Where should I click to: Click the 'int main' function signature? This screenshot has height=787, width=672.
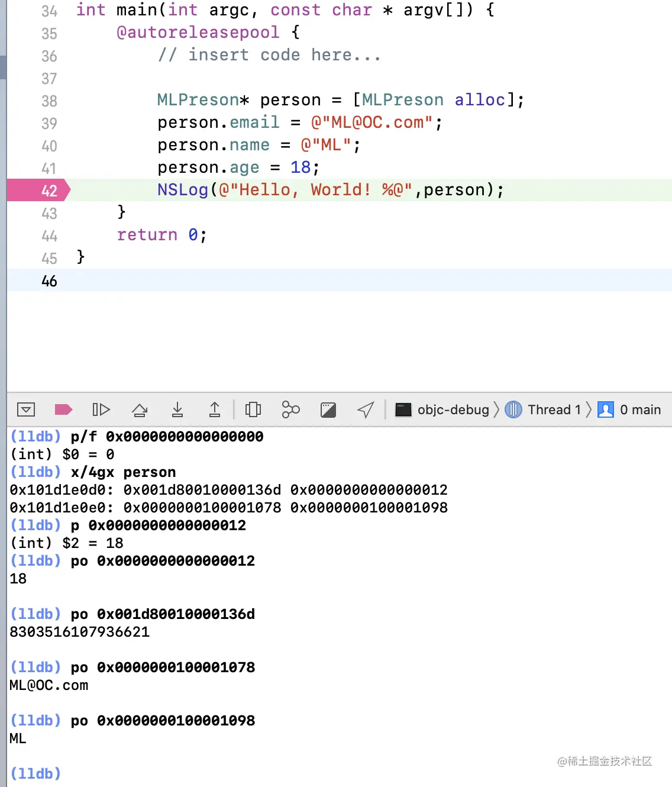[x=285, y=10]
